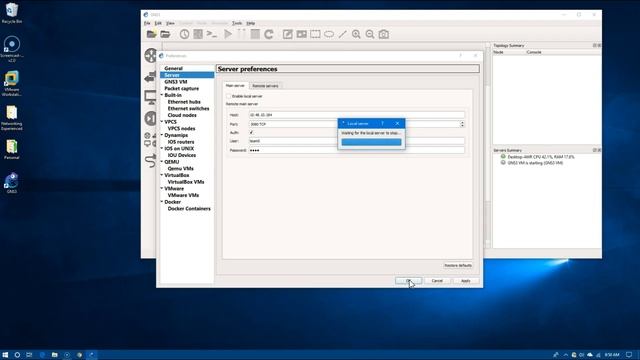Click the Host input field

357,115
